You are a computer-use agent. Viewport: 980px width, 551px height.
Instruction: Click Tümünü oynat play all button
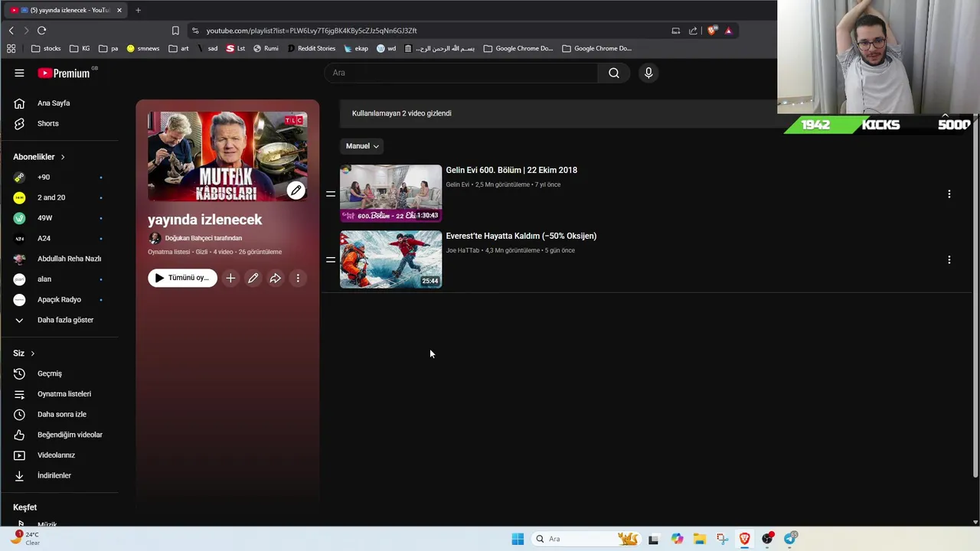pyautogui.click(x=182, y=278)
